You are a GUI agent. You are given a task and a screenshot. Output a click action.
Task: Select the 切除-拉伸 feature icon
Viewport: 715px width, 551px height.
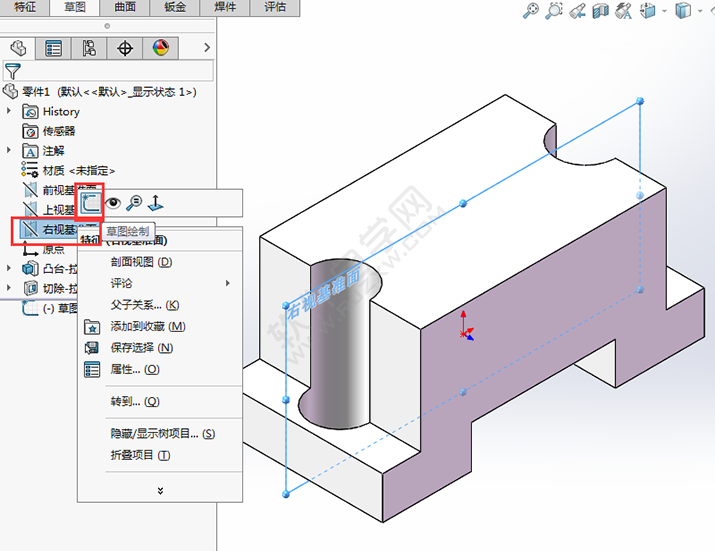pos(30,288)
